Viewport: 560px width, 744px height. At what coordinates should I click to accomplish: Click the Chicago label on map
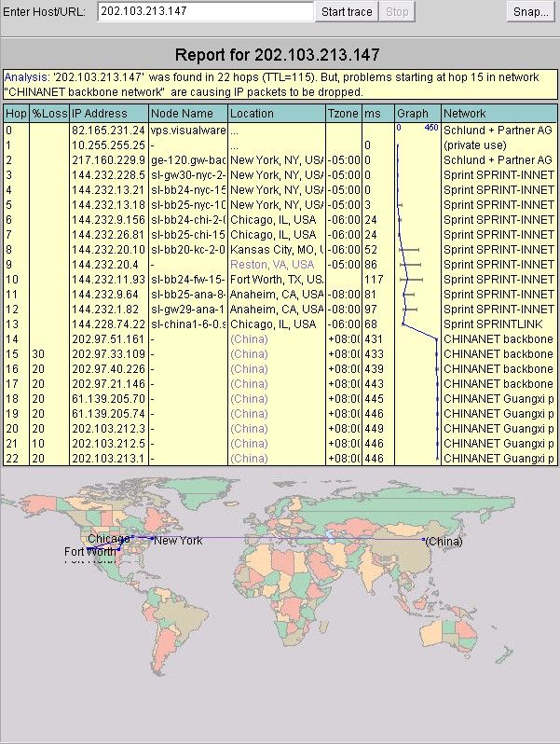point(109,539)
